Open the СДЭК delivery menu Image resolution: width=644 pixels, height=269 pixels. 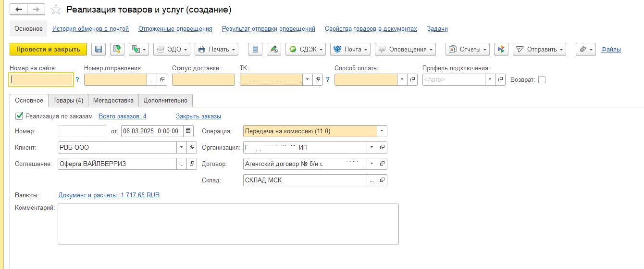306,49
